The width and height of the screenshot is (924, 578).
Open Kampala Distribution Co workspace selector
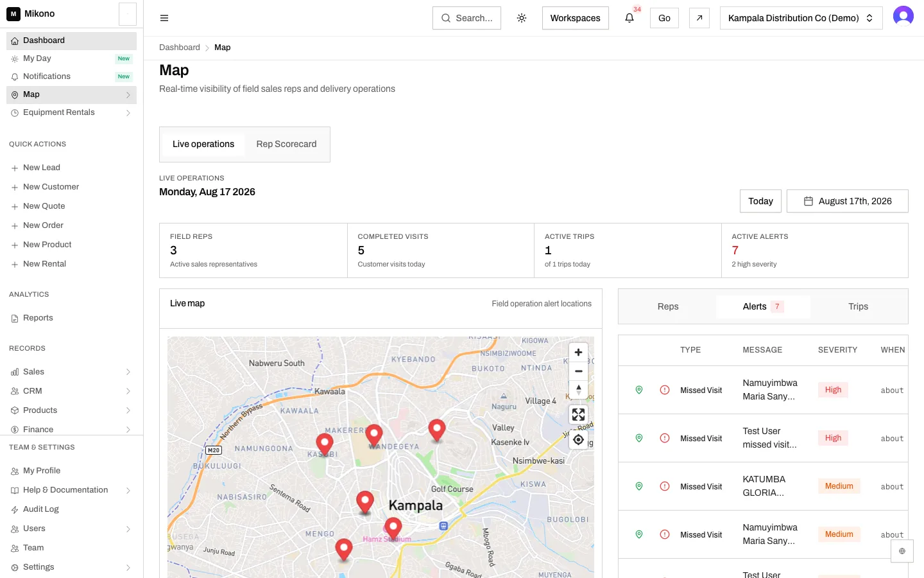801,18
